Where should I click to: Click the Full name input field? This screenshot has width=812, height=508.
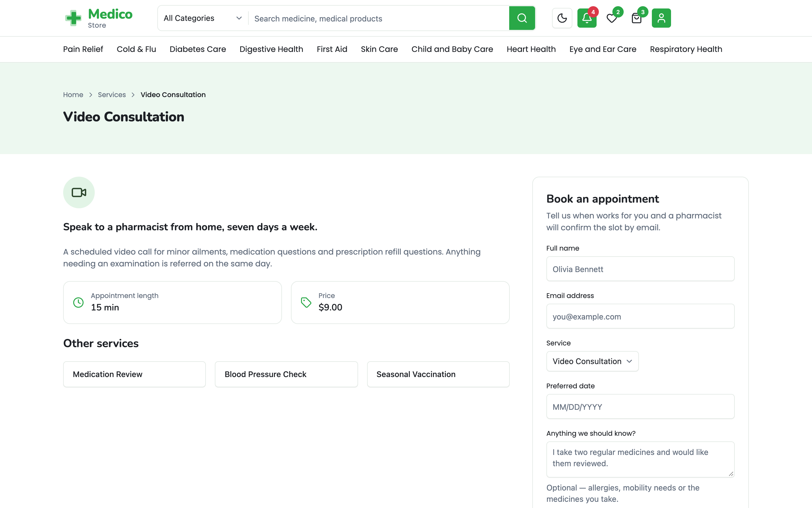[640, 269]
